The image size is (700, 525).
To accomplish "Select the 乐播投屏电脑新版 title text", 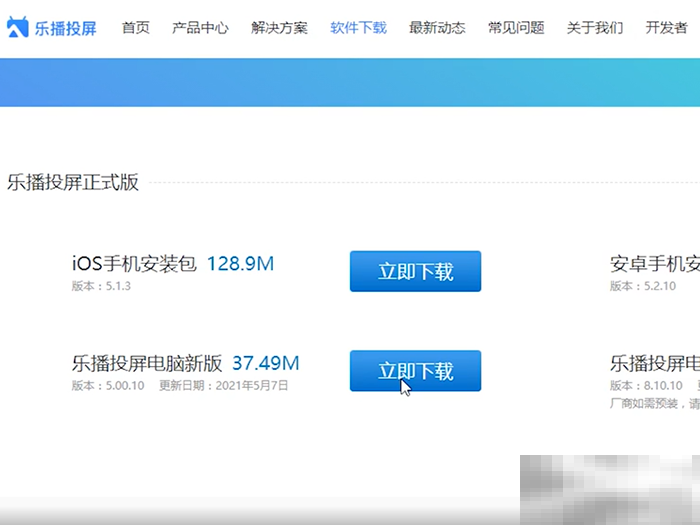I will point(147,363).
